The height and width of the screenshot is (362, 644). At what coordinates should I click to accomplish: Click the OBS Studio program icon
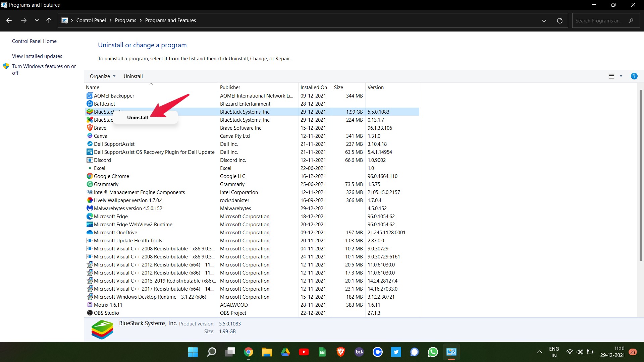coord(90,313)
